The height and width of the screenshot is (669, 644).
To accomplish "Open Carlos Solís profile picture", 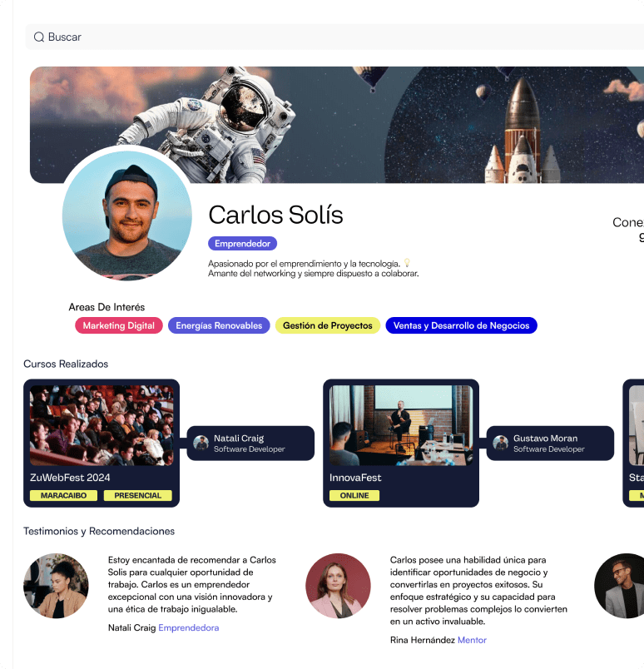I will (127, 216).
